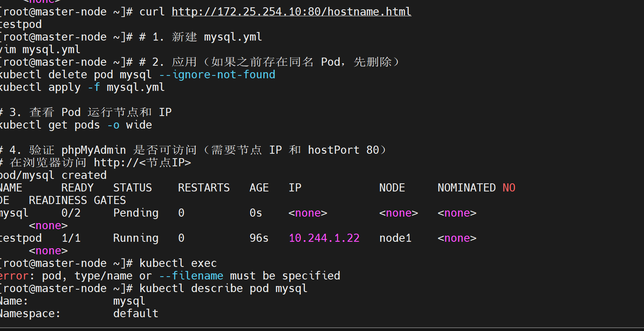Click the AGE value 96s
The width and height of the screenshot is (644, 331).
[x=259, y=238]
